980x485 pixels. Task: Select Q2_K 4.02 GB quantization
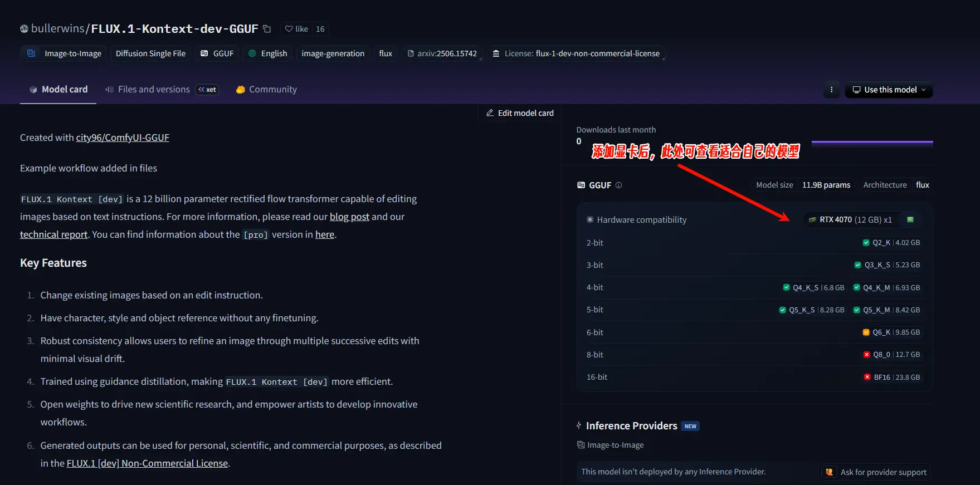(891, 243)
